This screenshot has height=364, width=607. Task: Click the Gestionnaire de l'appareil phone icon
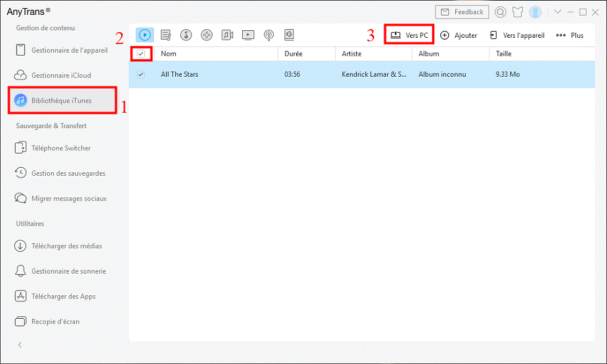pyautogui.click(x=20, y=50)
